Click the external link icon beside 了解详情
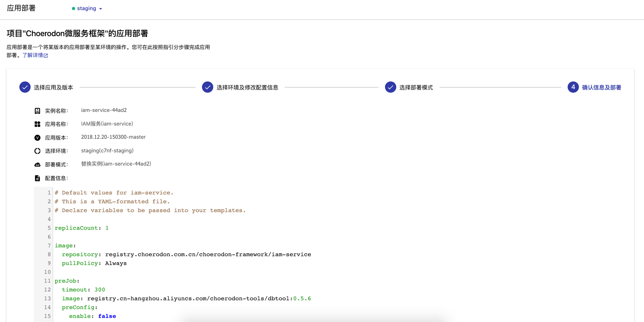Image resolution: width=644 pixels, height=322 pixels. 46,56
